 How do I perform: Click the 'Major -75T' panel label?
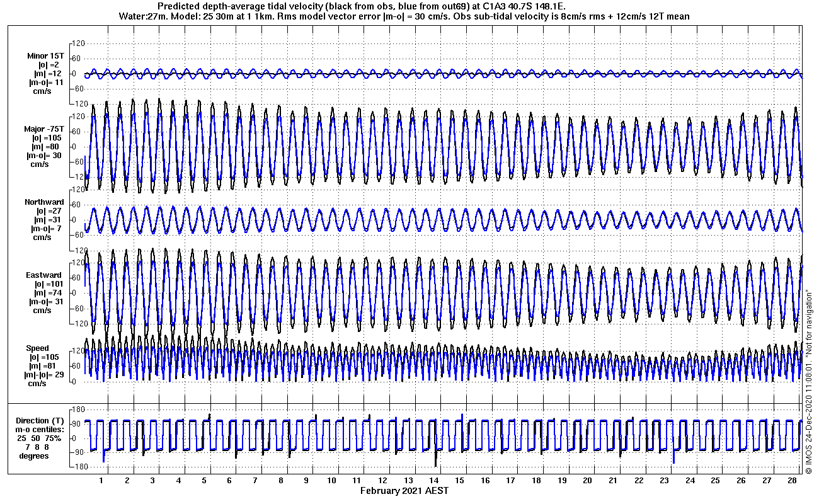[x=45, y=129]
